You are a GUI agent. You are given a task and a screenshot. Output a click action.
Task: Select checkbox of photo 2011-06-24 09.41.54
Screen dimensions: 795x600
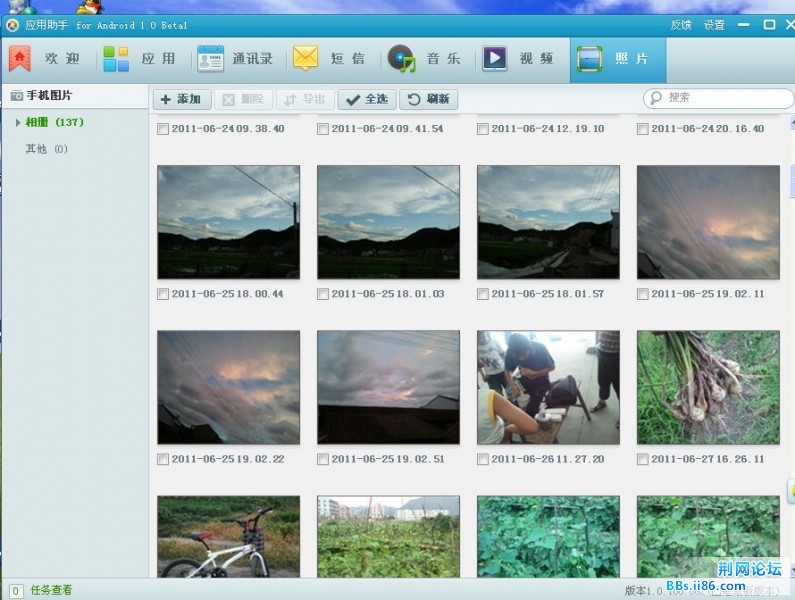tap(323, 129)
